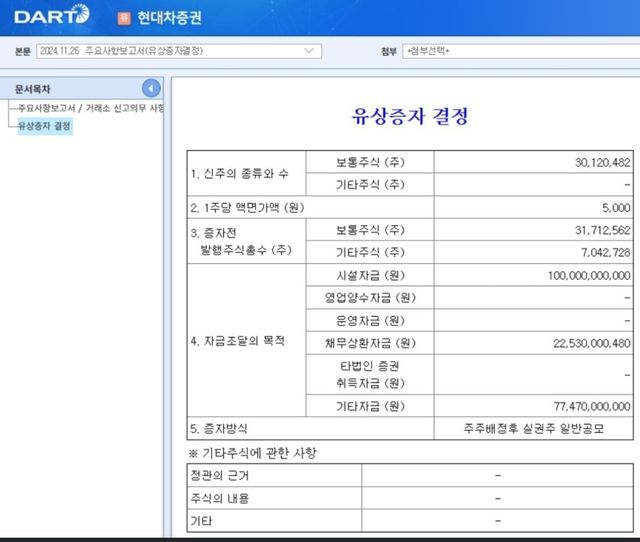Screen dimensions: 640x542
Task: Select 주요사항보고서 / 거래소 신고의무 사항 tree item
Action: point(91,108)
